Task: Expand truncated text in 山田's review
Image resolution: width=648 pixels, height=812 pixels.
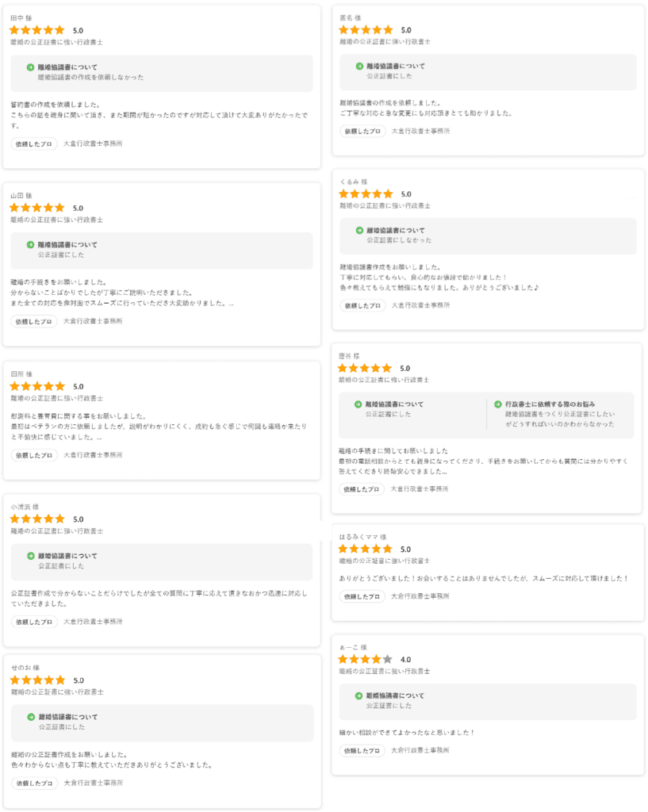Action: (231, 303)
